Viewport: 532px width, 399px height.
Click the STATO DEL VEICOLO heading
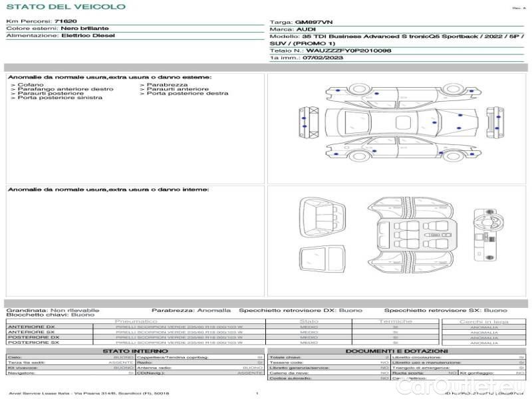tap(65, 7)
